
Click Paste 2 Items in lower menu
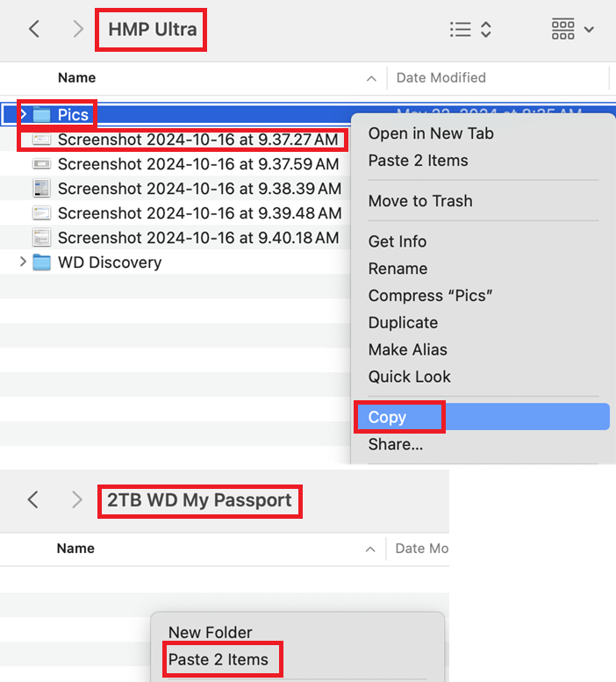(x=218, y=659)
